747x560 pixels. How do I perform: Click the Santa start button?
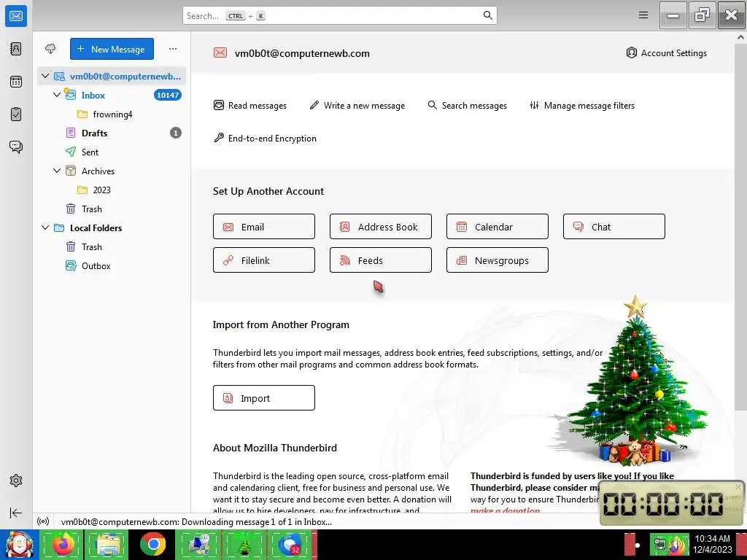20,544
